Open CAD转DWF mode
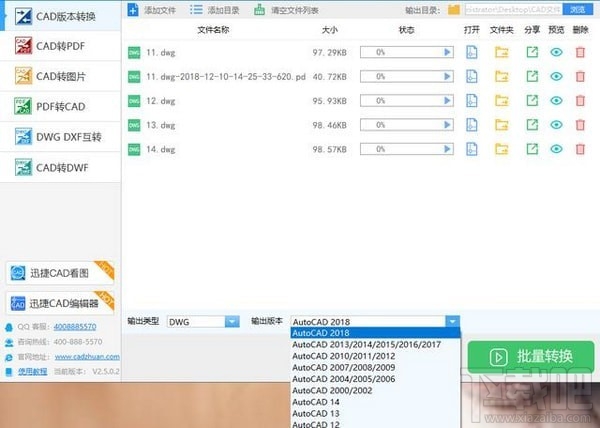This screenshot has height=428, width=600. pos(60,167)
